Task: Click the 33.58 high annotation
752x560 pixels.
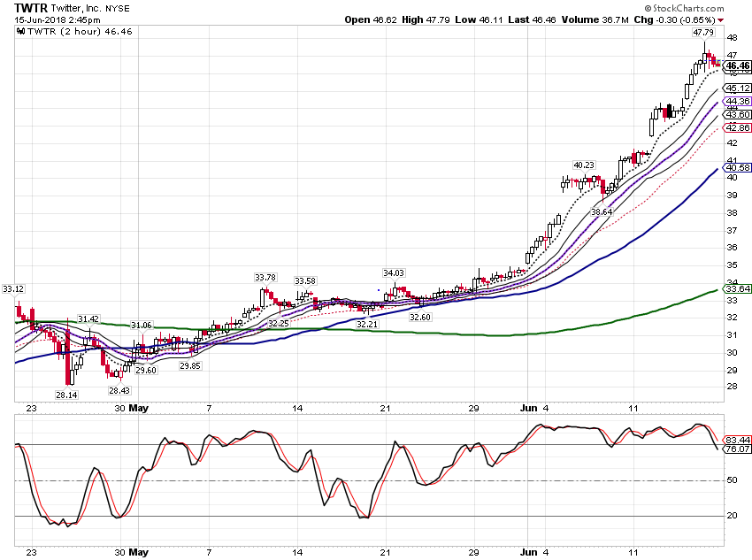Action: (305, 280)
